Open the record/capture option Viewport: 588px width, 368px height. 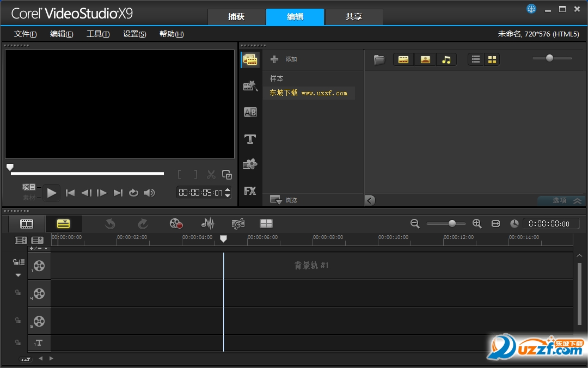pos(176,224)
